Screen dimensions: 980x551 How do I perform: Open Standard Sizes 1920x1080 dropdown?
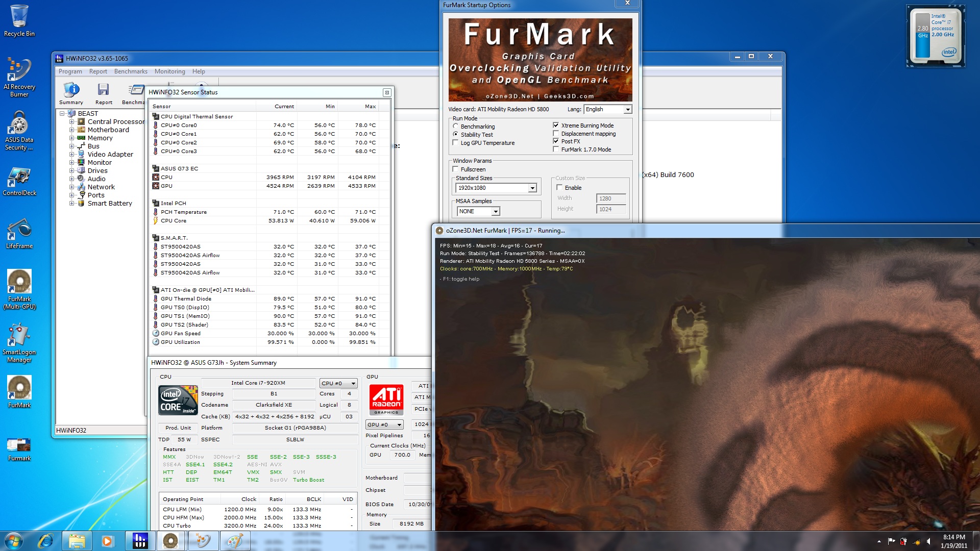(496, 188)
